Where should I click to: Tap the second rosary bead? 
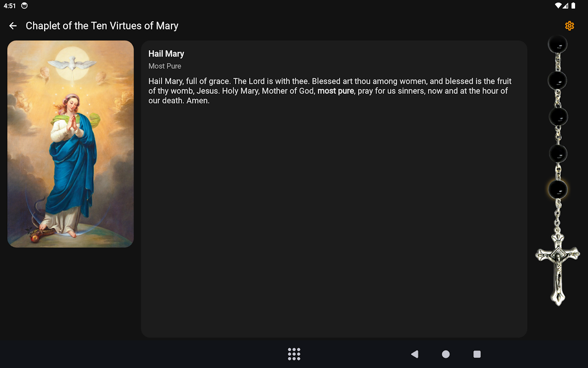click(x=558, y=80)
